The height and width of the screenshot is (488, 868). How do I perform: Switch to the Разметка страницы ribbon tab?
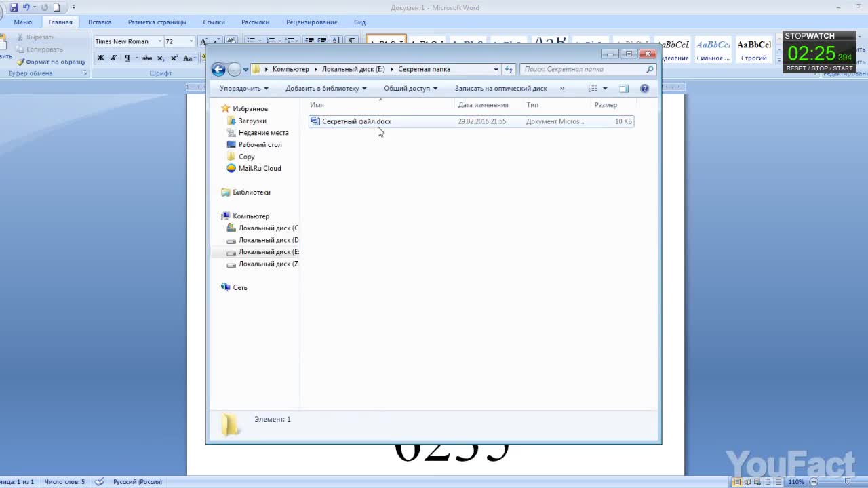coord(157,22)
